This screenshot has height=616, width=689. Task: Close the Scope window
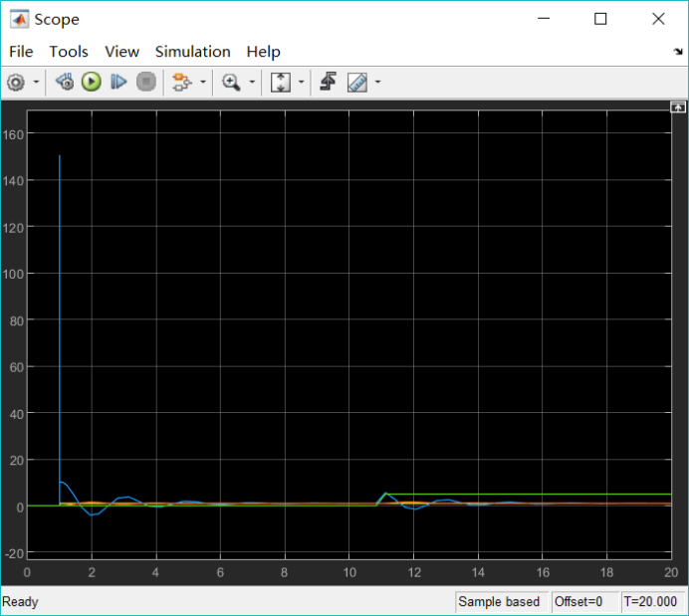[658, 19]
